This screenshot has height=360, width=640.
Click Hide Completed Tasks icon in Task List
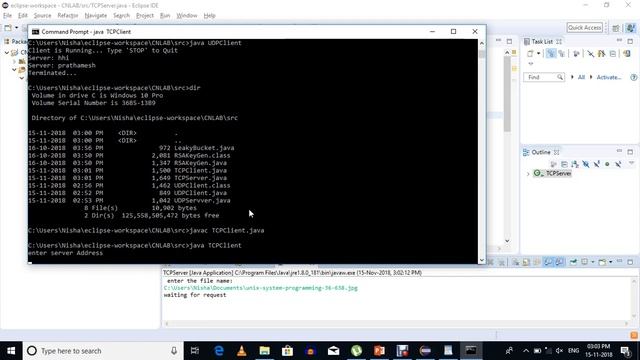[x=591, y=53]
